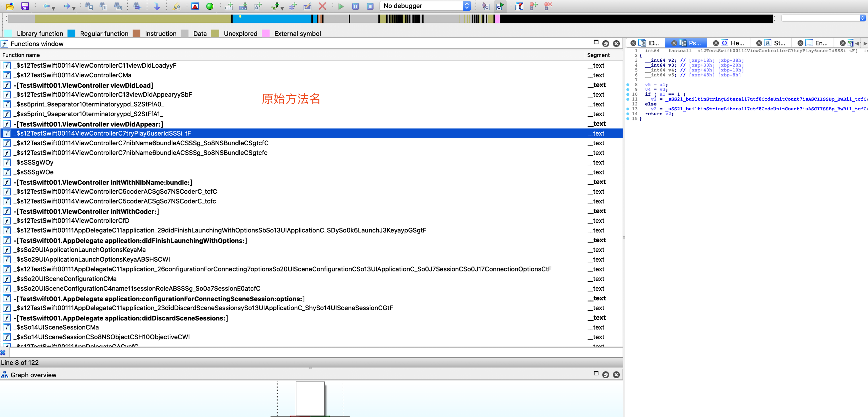The image size is (868, 417).
Task: Switch to the Strings tab
Action: point(779,43)
